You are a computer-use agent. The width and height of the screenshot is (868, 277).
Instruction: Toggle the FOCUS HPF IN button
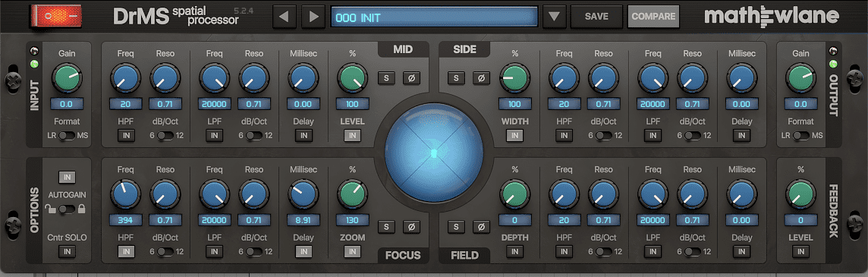point(126,252)
